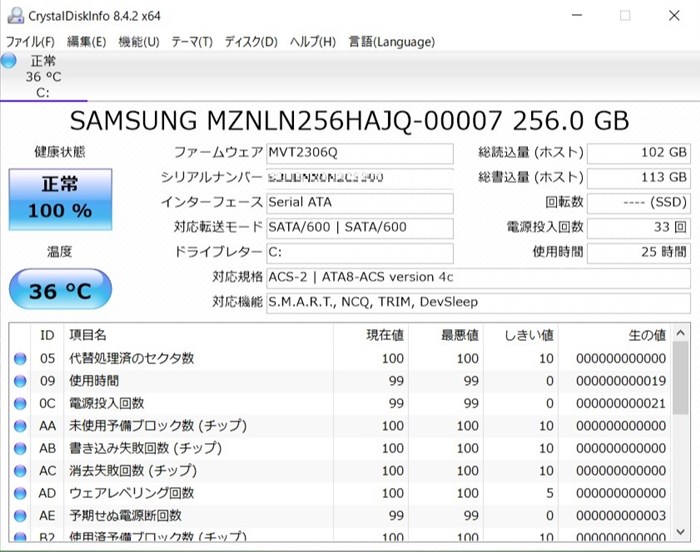
Task: Click the firmware field MVT2306Q
Action: (x=360, y=153)
